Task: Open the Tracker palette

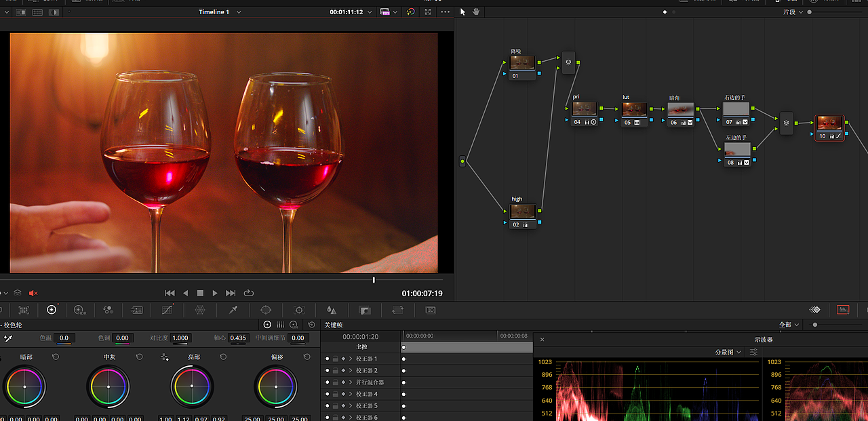Action: pyautogui.click(x=298, y=310)
